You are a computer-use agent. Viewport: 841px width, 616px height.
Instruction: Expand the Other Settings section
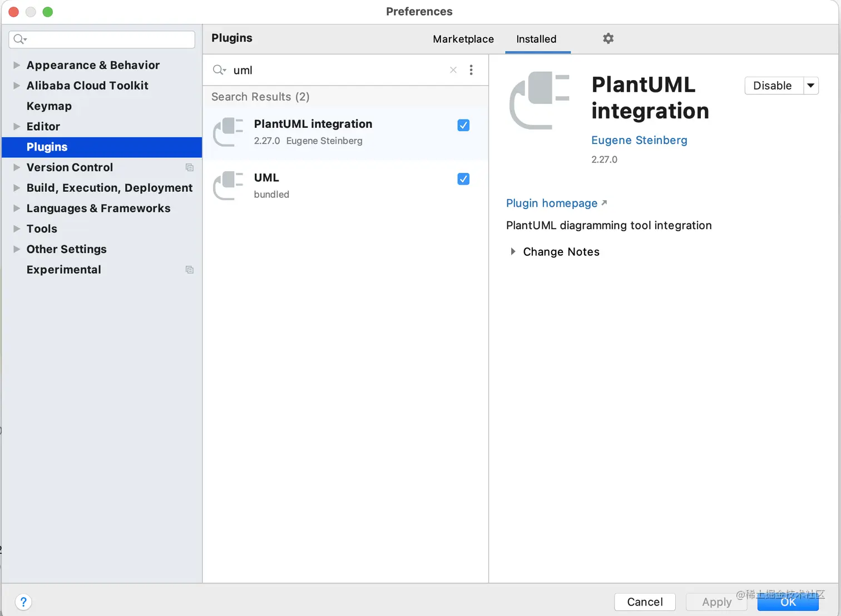click(x=17, y=249)
